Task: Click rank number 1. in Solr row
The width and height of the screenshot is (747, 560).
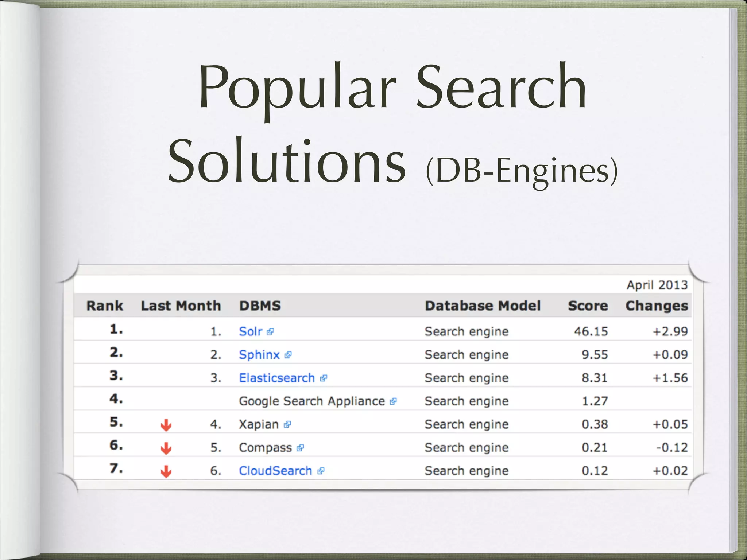Action: 116,329
